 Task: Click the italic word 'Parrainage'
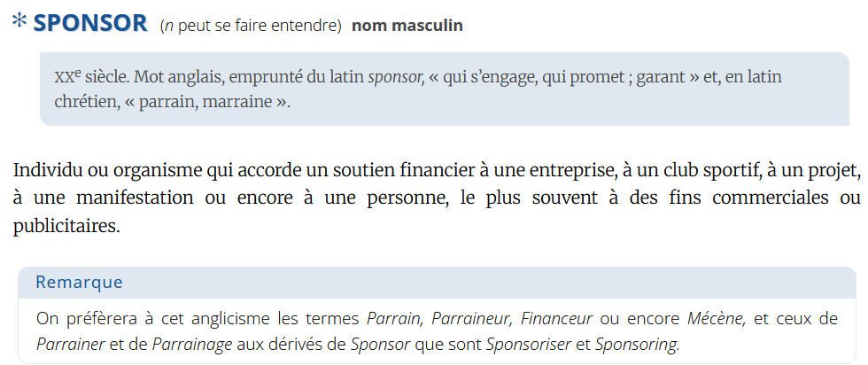pos(192,344)
